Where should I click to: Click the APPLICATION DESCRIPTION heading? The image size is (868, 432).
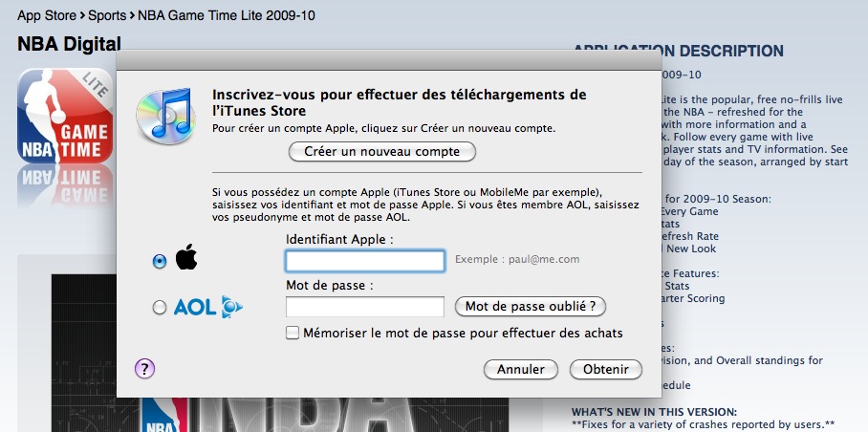coord(678,51)
